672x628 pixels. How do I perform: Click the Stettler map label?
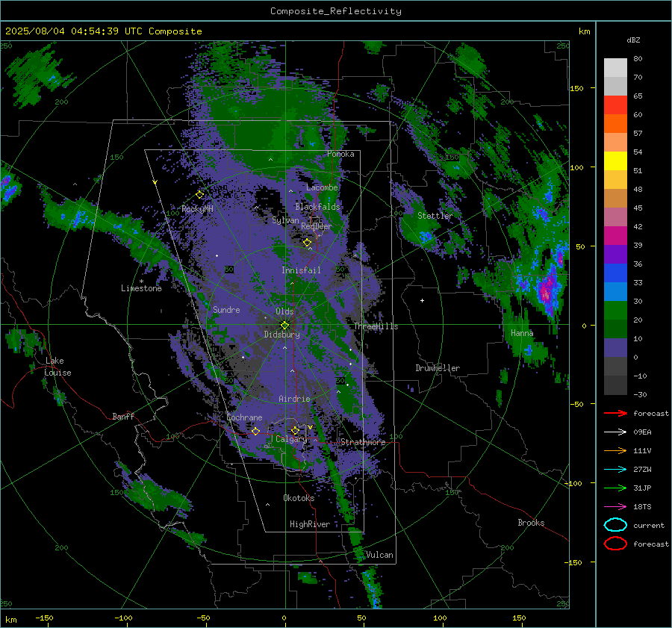[x=435, y=216]
